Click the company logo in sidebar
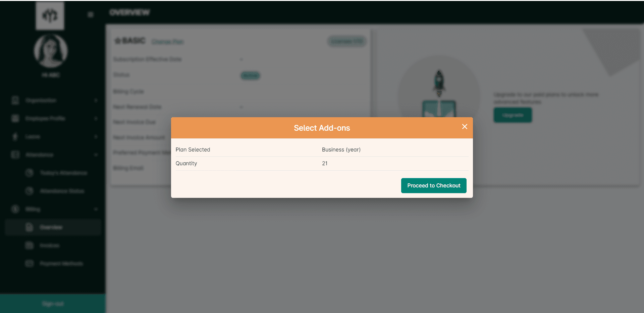The height and width of the screenshot is (313, 644). [50, 15]
